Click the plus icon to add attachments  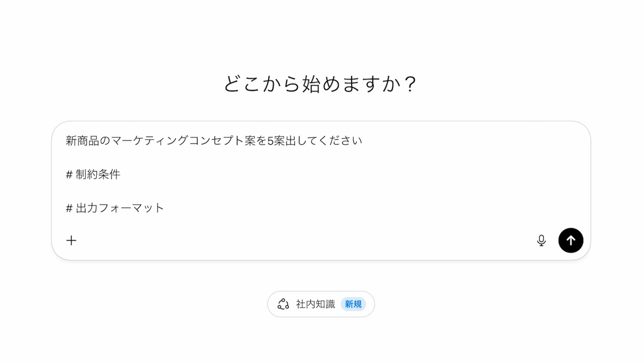71,241
